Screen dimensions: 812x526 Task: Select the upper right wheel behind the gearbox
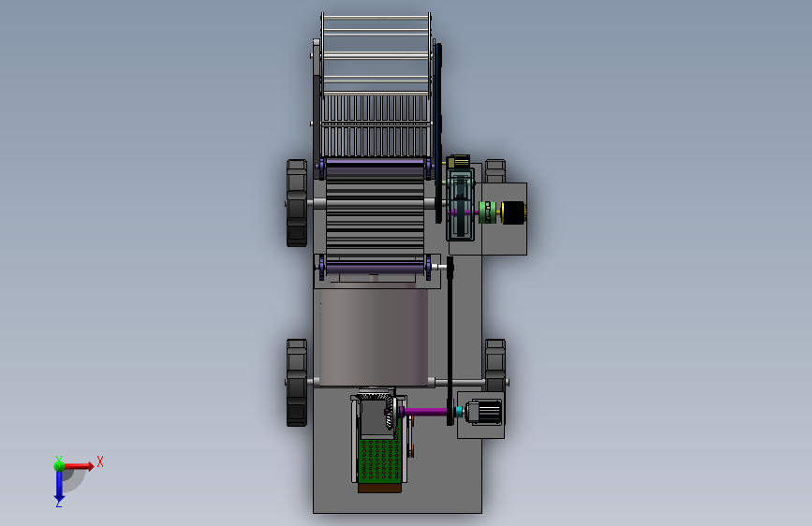pyautogui.click(x=495, y=171)
